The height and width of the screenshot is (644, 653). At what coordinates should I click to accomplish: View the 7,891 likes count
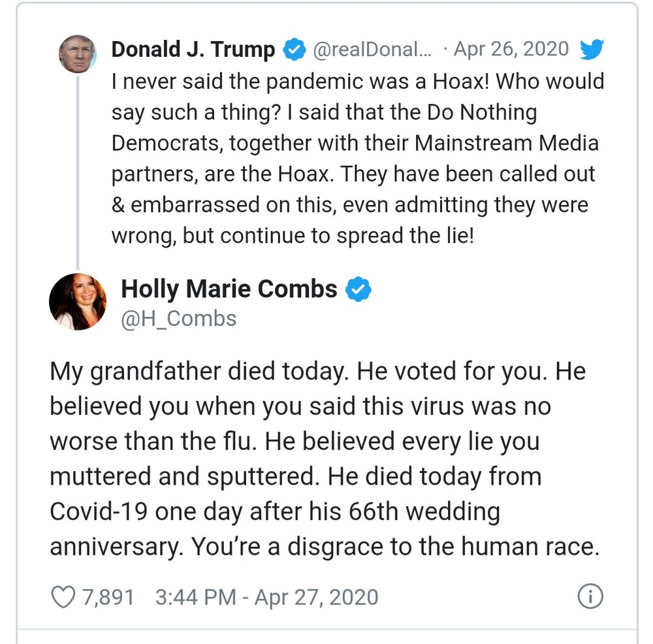click(108, 597)
